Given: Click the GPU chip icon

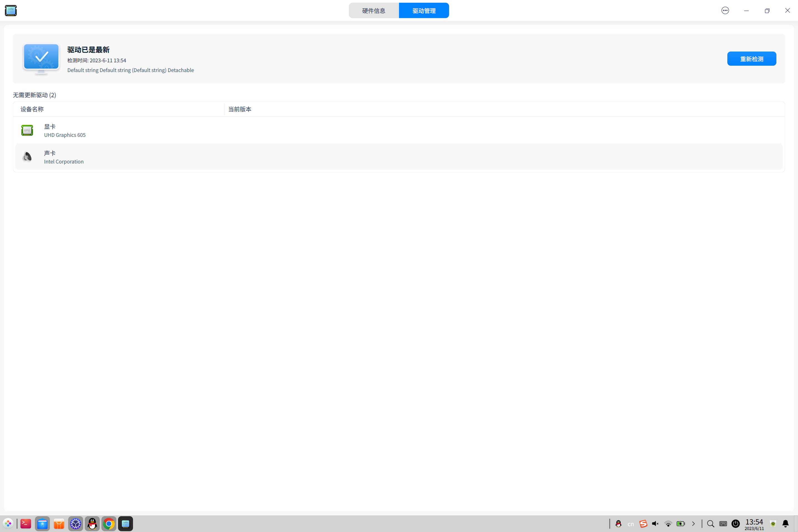Looking at the screenshot, I should click(27, 130).
